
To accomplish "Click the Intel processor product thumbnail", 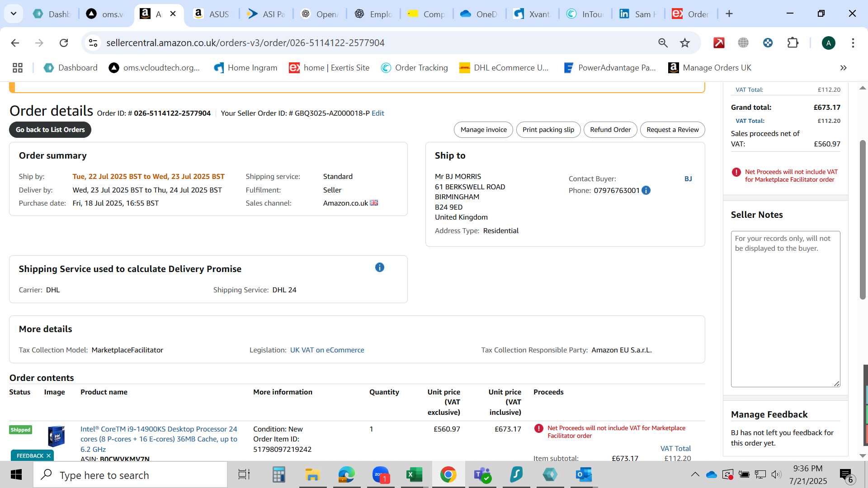I will pos(56,436).
